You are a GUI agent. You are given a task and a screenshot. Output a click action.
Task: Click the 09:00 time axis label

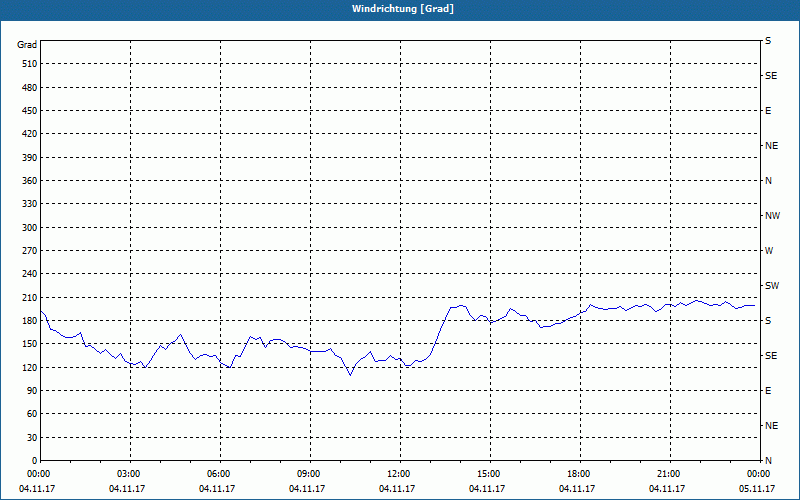point(310,474)
